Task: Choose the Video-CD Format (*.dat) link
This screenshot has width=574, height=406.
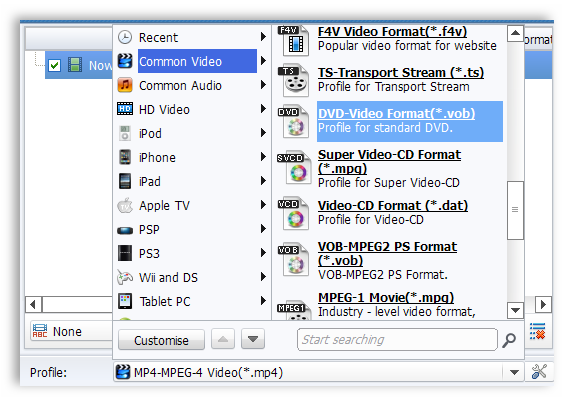Action: tap(393, 205)
